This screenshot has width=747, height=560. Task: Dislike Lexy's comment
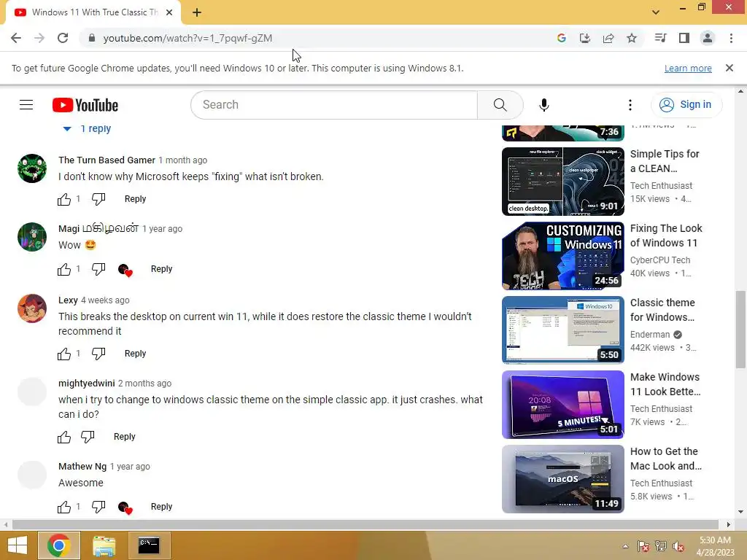[x=98, y=354]
